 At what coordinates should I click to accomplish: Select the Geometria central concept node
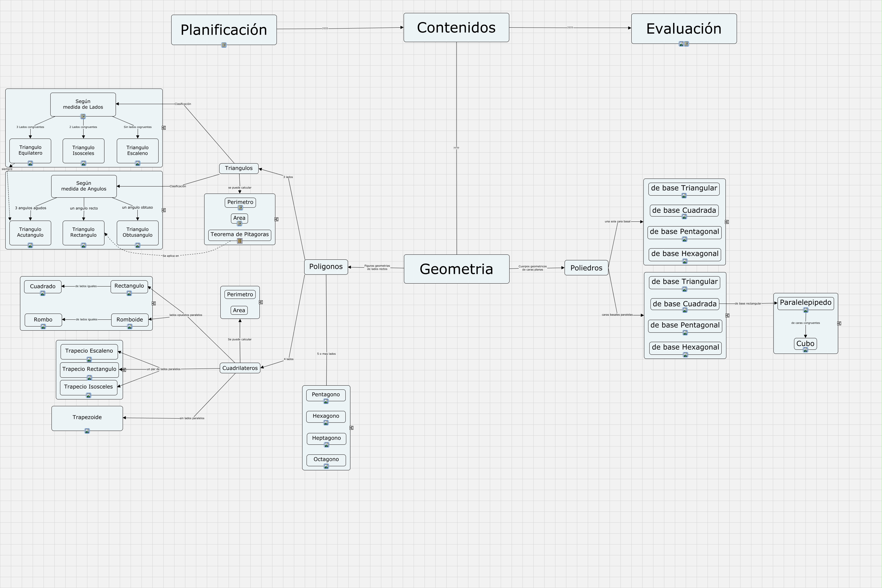tap(456, 269)
